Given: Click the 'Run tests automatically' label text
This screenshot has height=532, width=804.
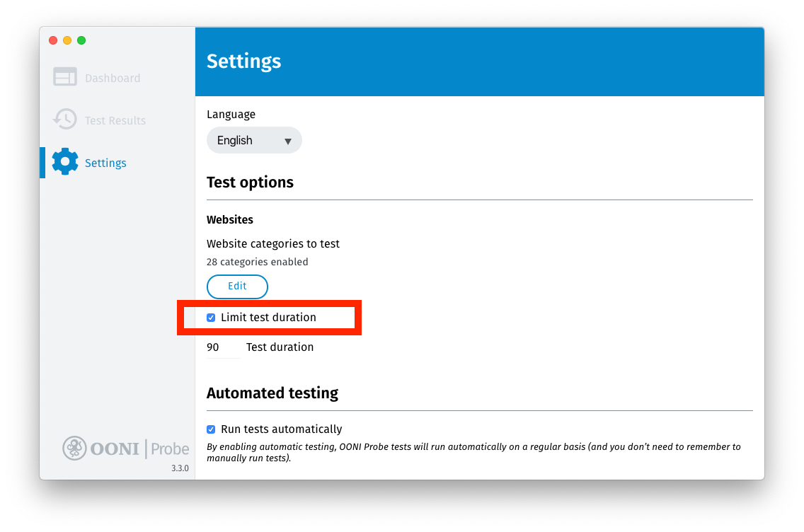Looking at the screenshot, I should point(281,429).
